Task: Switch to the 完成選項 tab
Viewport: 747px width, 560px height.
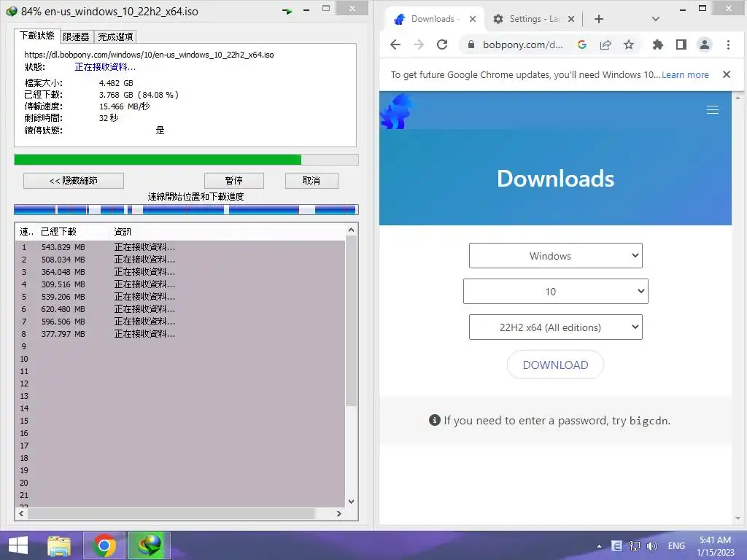Action: [115, 36]
